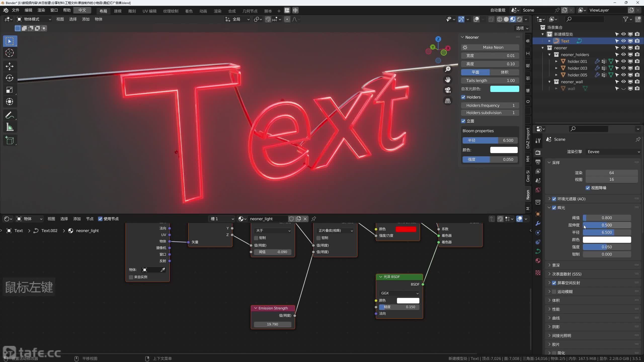Toggle the 视图降噪 checkbox

click(588, 188)
